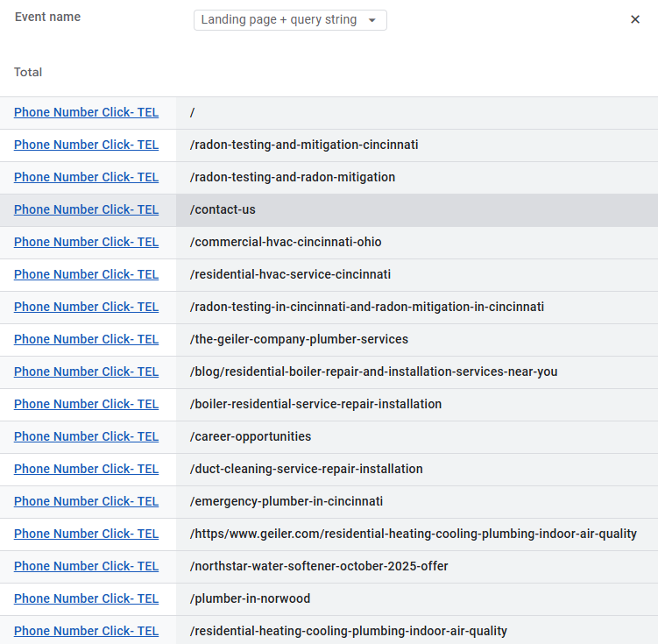Viewport: 658px width, 644px height.
Task: Select the /the-geiler-company-plumber-services cell
Action: 417,340
